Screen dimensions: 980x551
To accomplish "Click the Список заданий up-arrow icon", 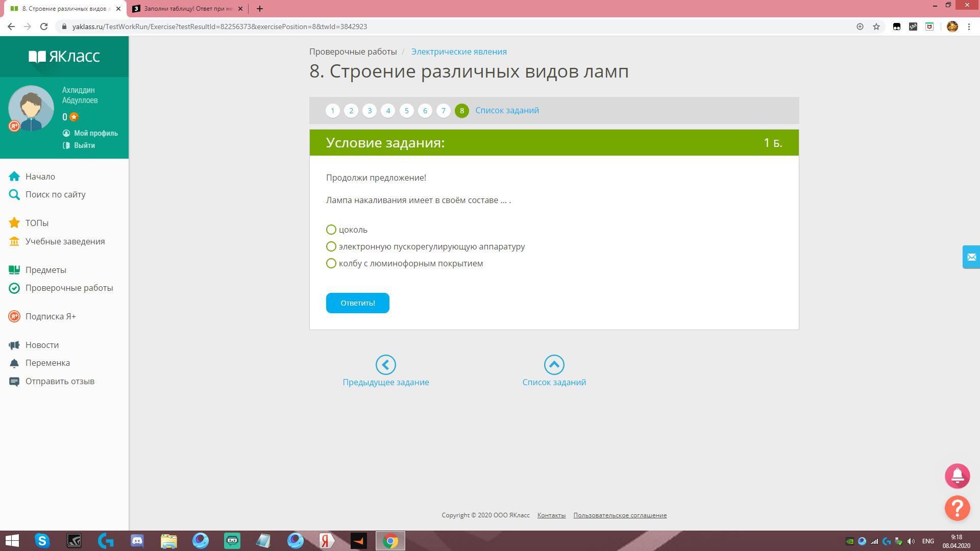I will [x=554, y=365].
